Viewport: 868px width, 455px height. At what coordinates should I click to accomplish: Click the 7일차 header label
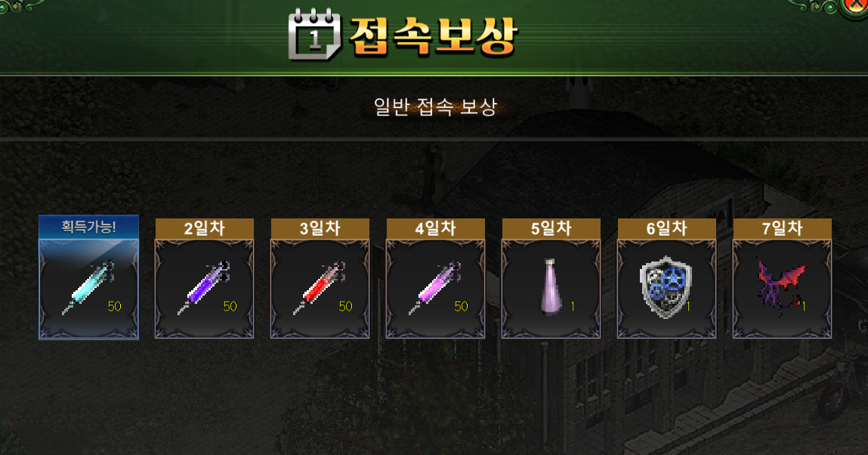pos(782,228)
